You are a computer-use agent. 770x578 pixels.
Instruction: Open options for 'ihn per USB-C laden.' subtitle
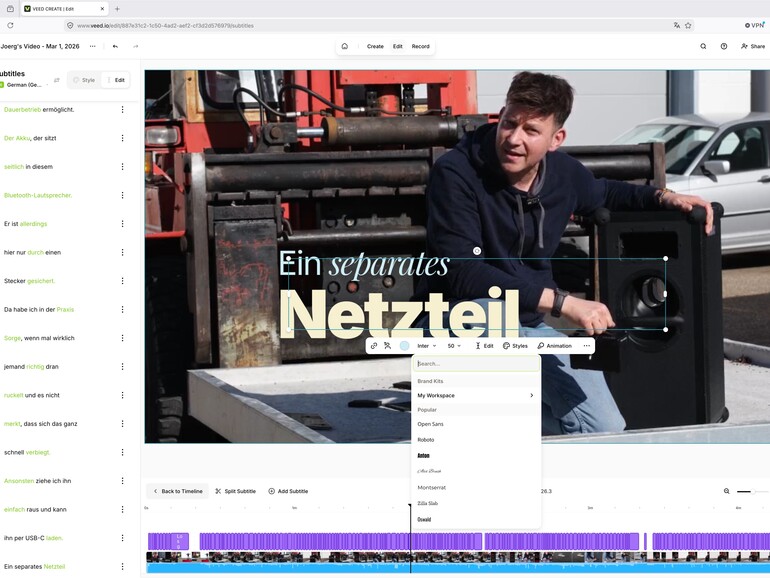122,538
